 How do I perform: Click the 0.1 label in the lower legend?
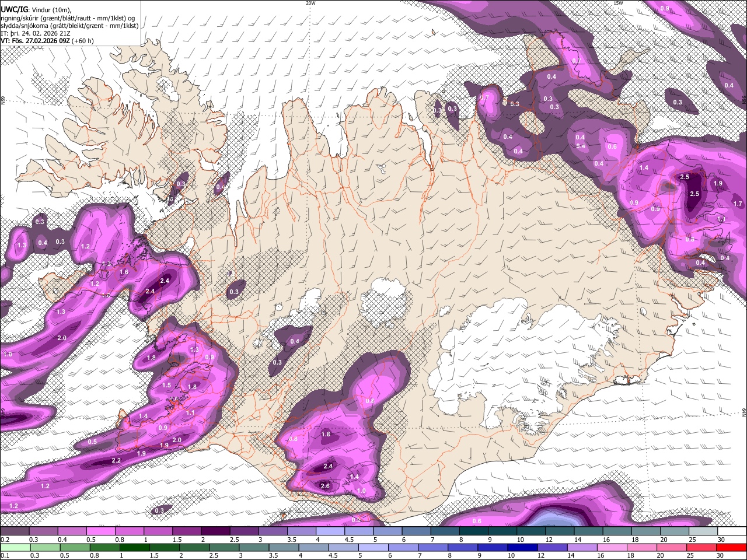[5, 555]
